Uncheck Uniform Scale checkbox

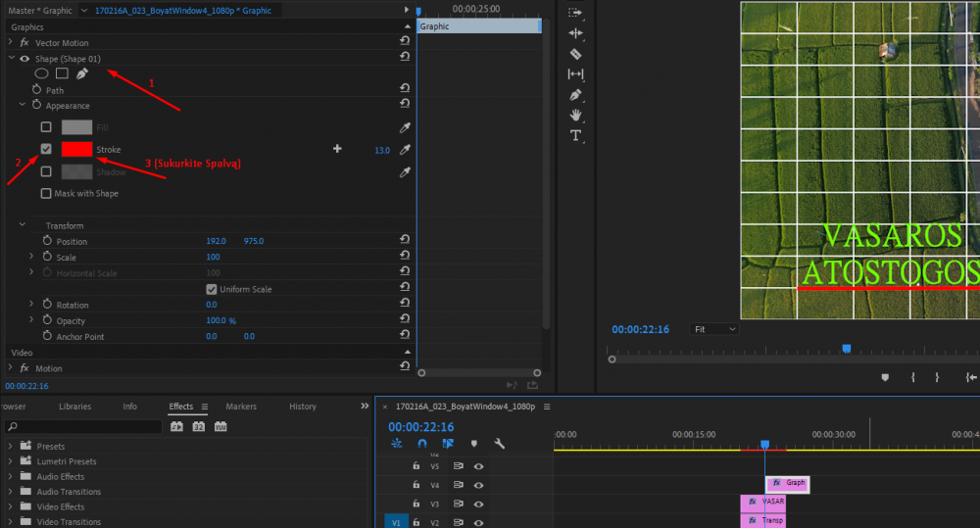pos(211,289)
